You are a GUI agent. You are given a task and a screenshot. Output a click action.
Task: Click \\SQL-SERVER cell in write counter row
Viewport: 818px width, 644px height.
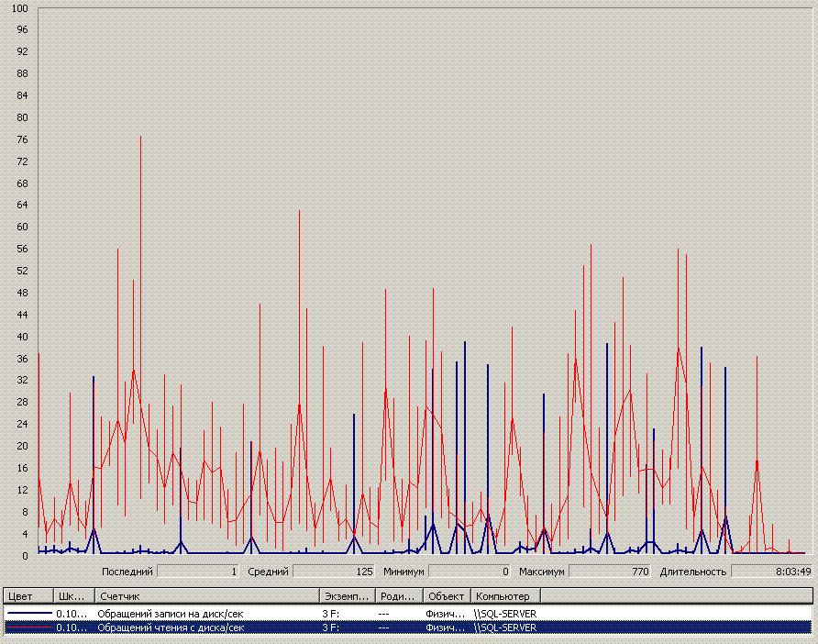coord(505,613)
